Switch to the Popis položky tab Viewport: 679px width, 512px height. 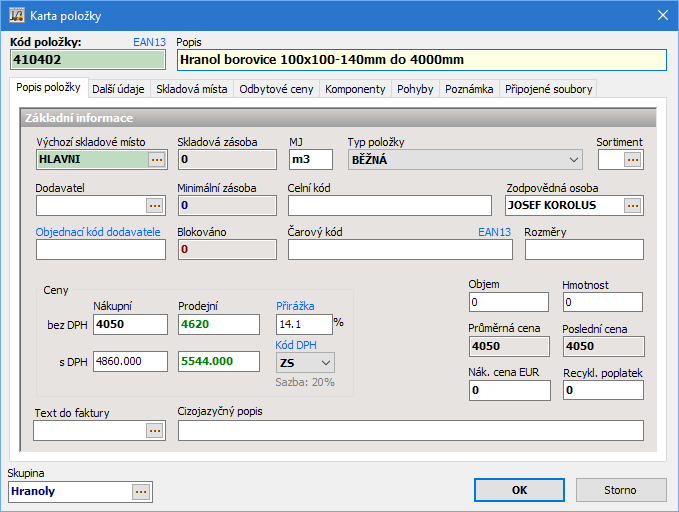point(48,87)
